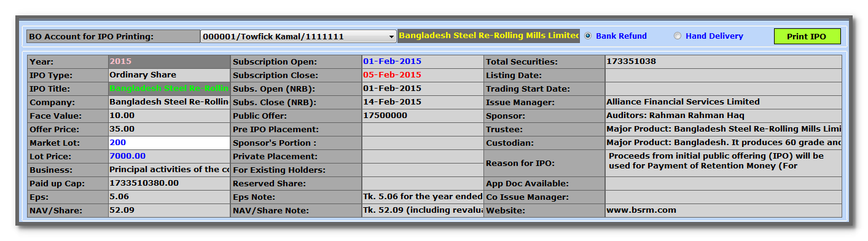This screenshot has height=241, width=868.
Task: Click the empty Pre IPO Placement field
Action: (x=423, y=129)
